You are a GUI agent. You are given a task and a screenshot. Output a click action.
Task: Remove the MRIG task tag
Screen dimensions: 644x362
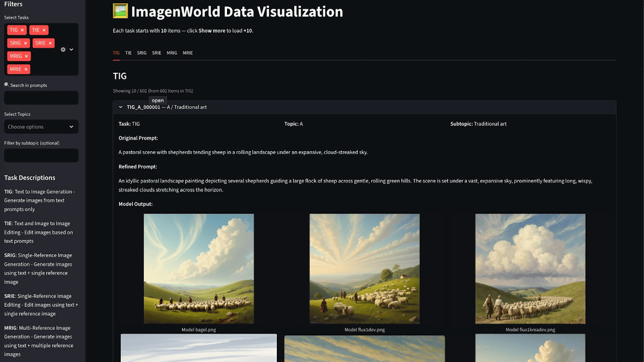click(27, 56)
